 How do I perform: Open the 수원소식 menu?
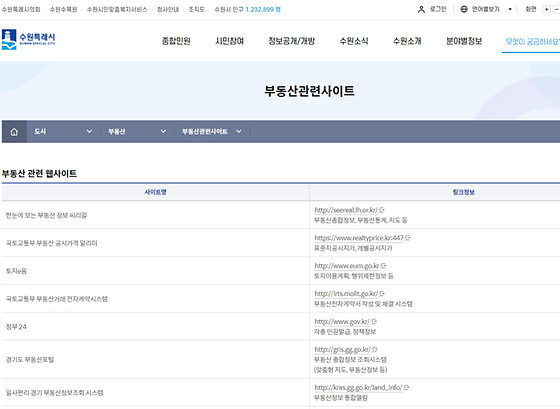tap(354, 41)
